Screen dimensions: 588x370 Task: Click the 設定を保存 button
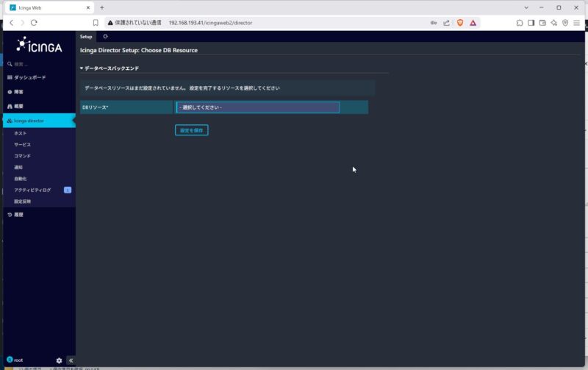coord(192,130)
